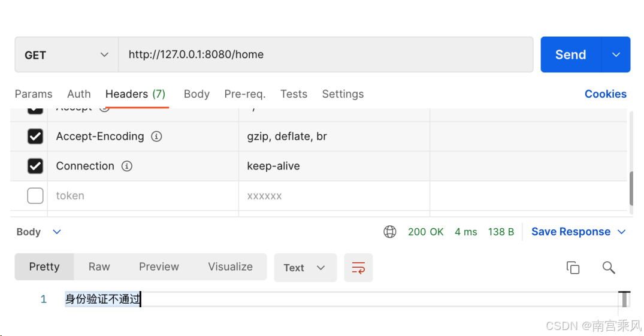The image size is (644, 336).
Task: Click the word-wrap lines icon
Action: click(x=358, y=268)
